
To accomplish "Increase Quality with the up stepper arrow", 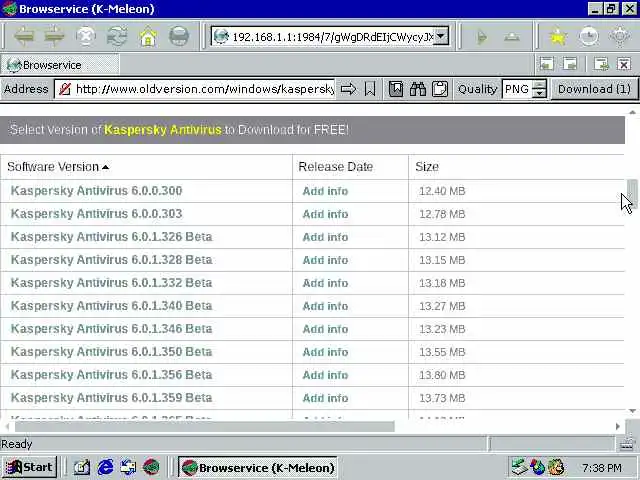I will click(539, 84).
